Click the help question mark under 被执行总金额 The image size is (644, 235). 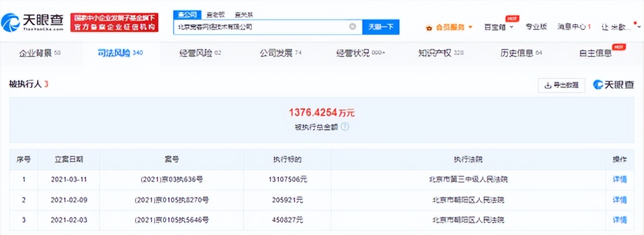345,127
